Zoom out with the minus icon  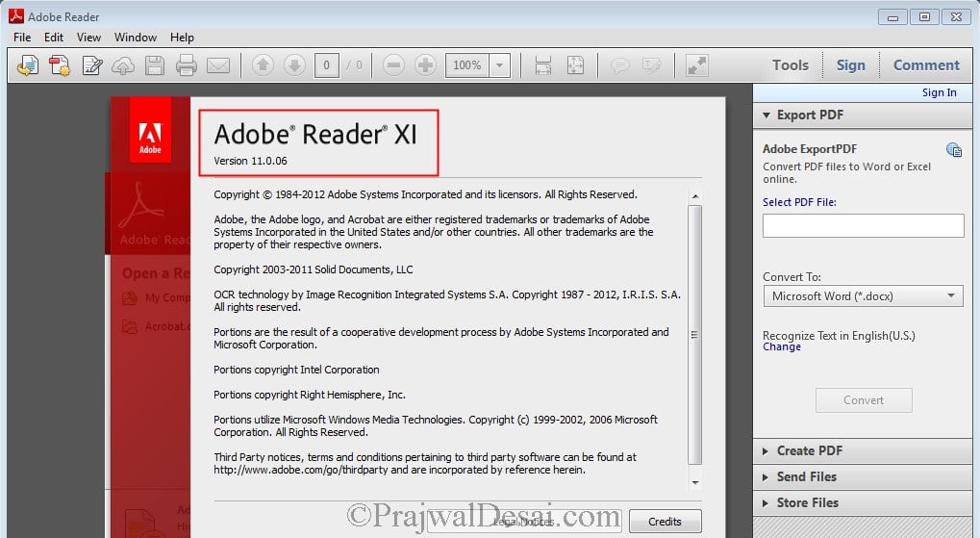(x=393, y=65)
